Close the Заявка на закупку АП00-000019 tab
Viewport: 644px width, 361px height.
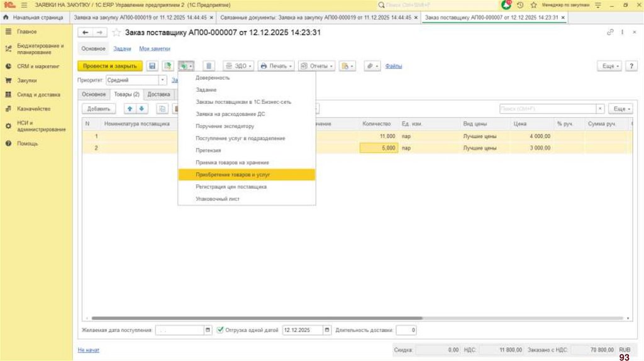click(x=211, y=18)
